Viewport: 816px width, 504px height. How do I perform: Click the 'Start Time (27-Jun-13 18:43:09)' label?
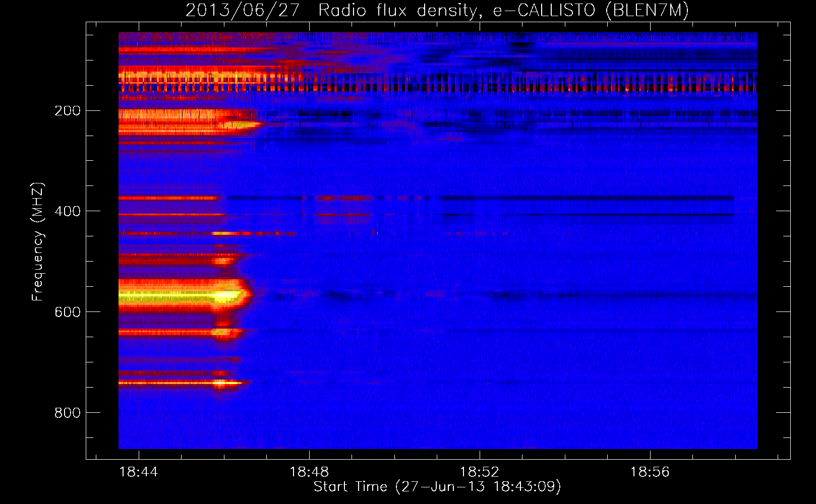pyautogui.click(x=437, y=487)
